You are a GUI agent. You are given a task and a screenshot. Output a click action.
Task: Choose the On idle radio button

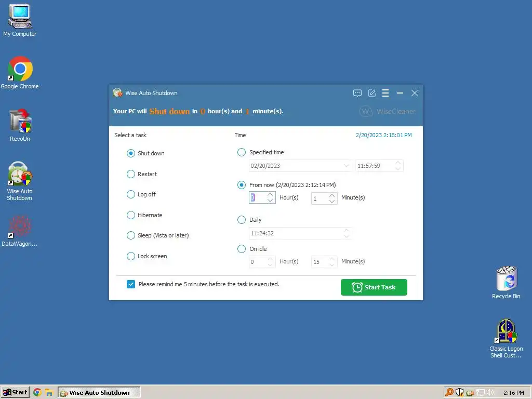(242, 249)
